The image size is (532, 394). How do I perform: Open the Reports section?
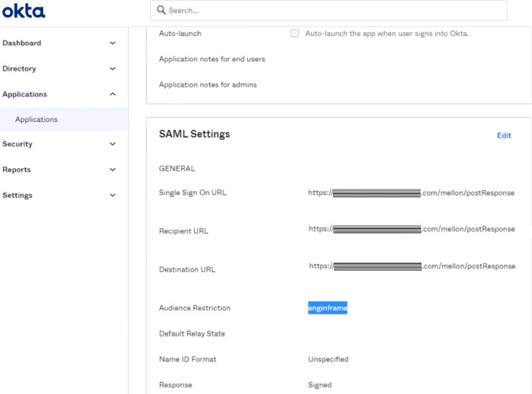(16, 169)
